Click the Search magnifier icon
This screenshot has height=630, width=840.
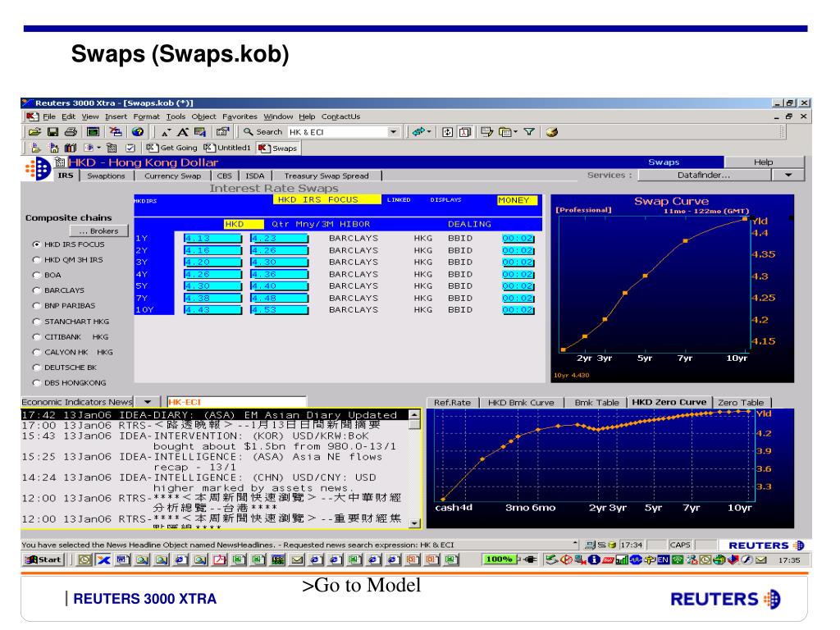pyautogui.click(x=248, y=132)
